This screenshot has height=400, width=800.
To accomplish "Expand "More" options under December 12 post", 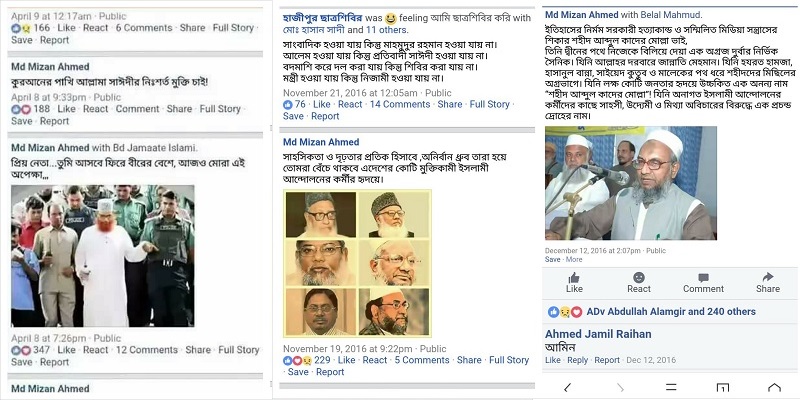I will tap(574, 260).
